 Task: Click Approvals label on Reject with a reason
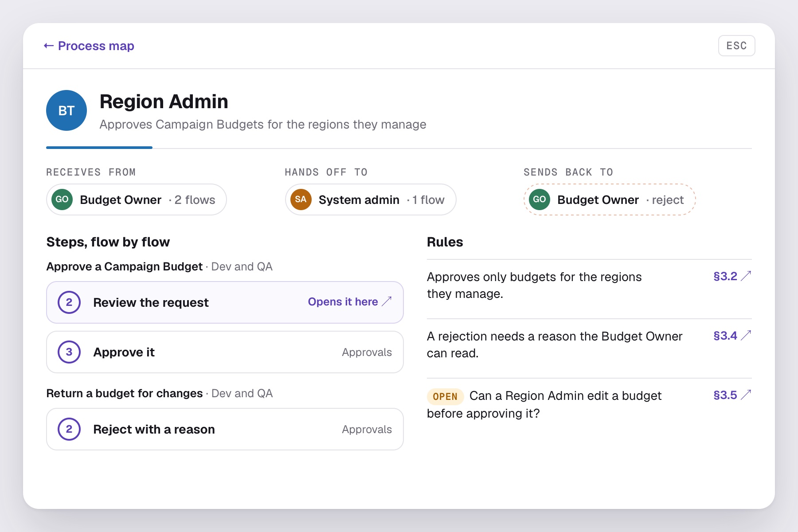click(x=367, y=430)
